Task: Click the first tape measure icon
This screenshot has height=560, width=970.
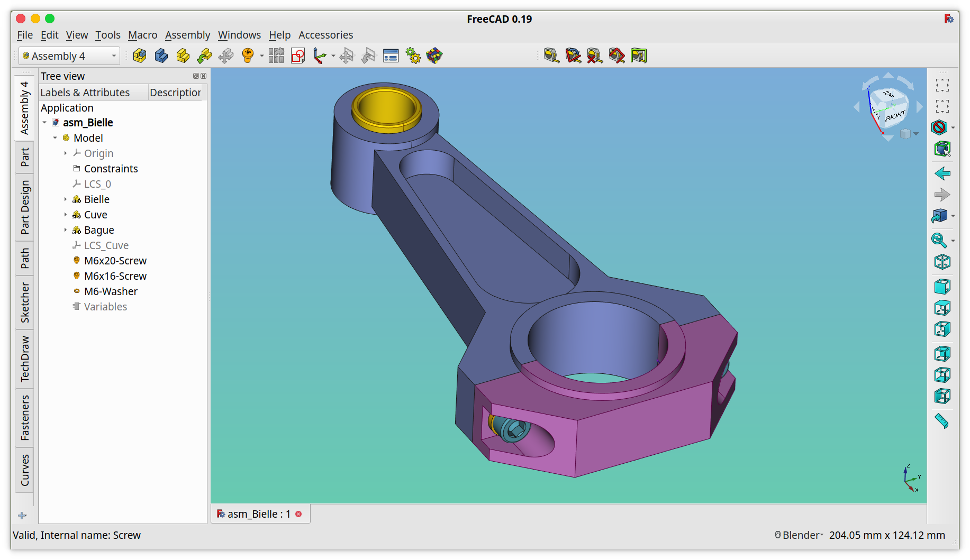Action: tap(551, 56)
